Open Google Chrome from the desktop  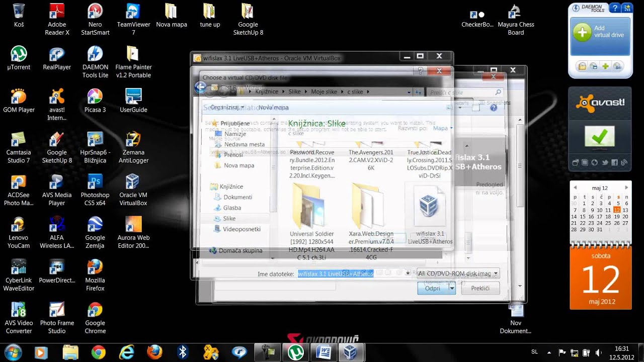point(95,318)
